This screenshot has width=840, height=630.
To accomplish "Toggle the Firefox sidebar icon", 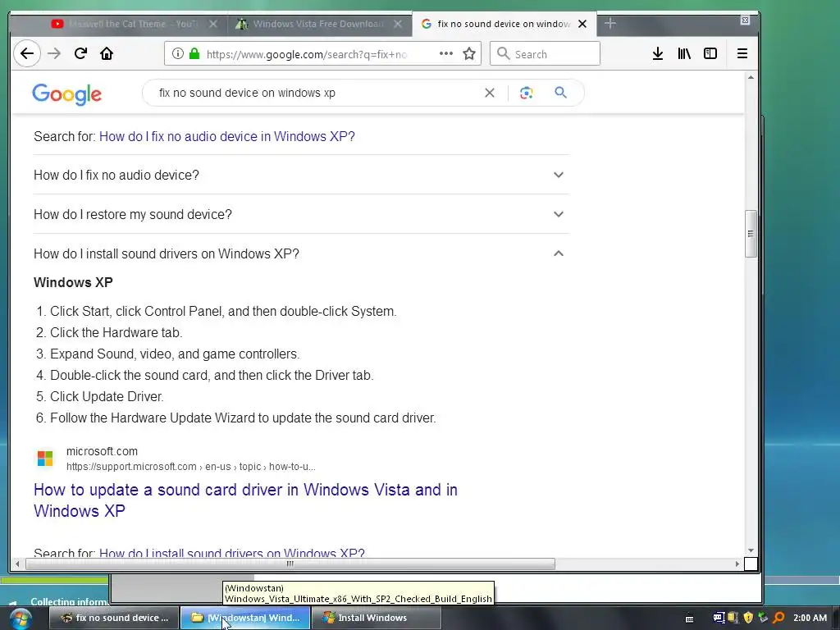I will 710,53.
